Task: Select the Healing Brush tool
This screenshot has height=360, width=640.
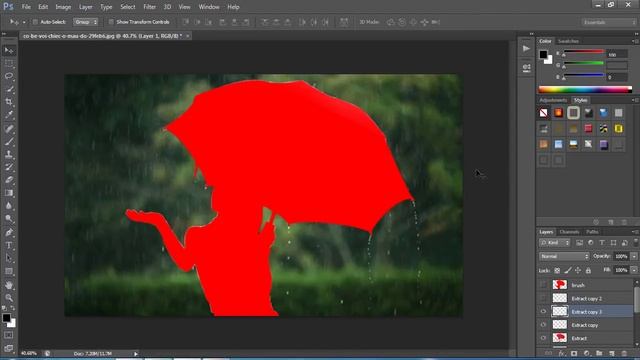Action: pos(9,129)
